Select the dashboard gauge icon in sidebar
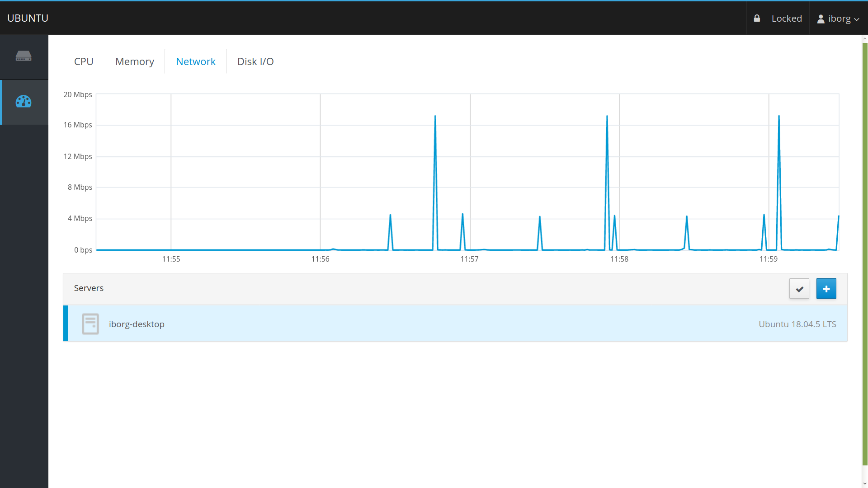 click(x=24, y=102)
